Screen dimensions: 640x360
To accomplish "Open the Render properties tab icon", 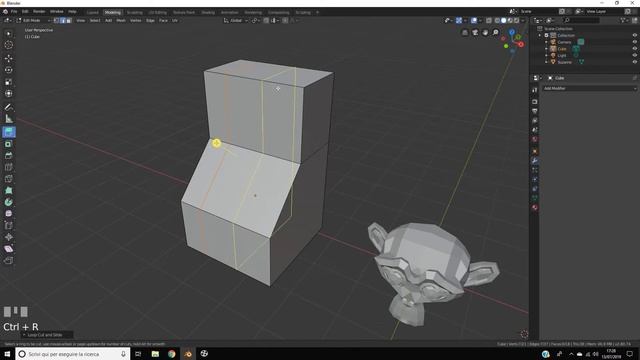I will point(535,102).
